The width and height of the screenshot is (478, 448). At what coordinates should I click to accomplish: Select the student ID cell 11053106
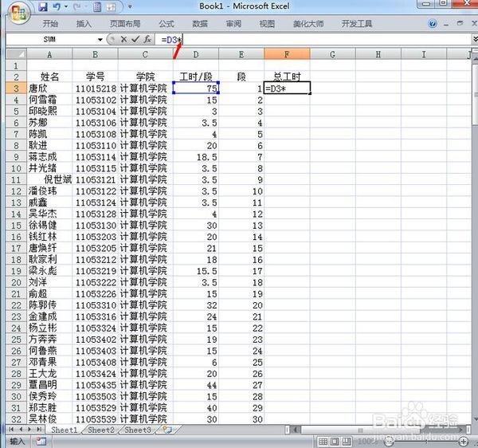[x=95, y=123]
